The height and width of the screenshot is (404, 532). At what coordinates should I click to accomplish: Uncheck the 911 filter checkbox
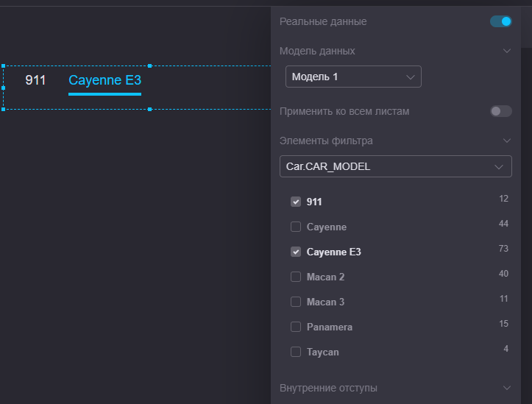point(296,202)
